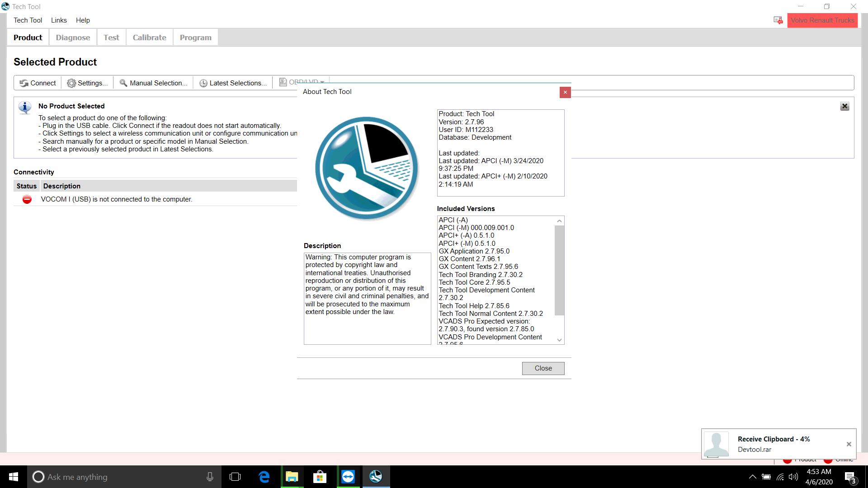The image size is (868, 488).
Task: Switch to the Test tab
Action: pyautogui.click(x=111, y=38)
